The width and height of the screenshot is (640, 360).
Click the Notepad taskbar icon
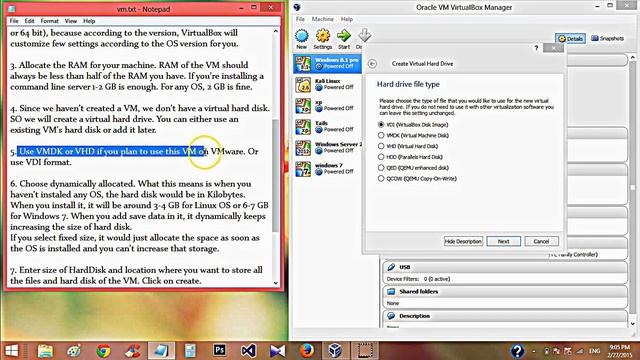[x=161, y=351]
